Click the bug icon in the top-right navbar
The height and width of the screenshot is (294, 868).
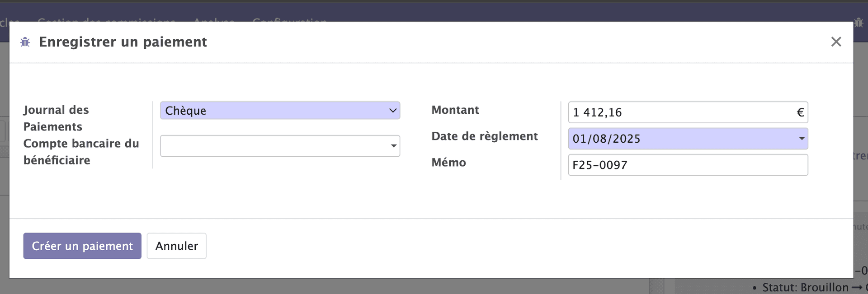point(859,23)
